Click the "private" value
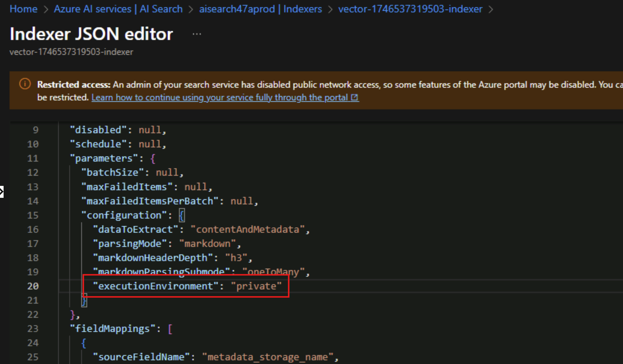623x364 pixels. 256,286
